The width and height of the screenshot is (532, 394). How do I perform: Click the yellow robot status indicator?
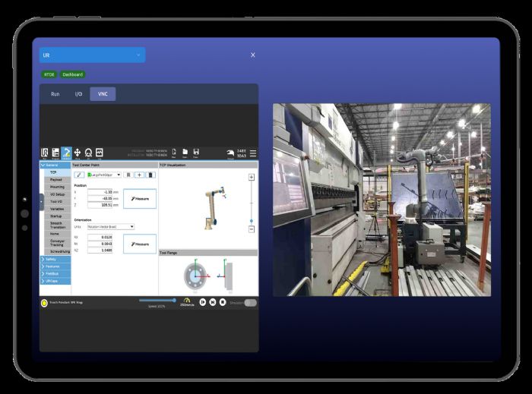pyautogui.click(x=44, y=303)
